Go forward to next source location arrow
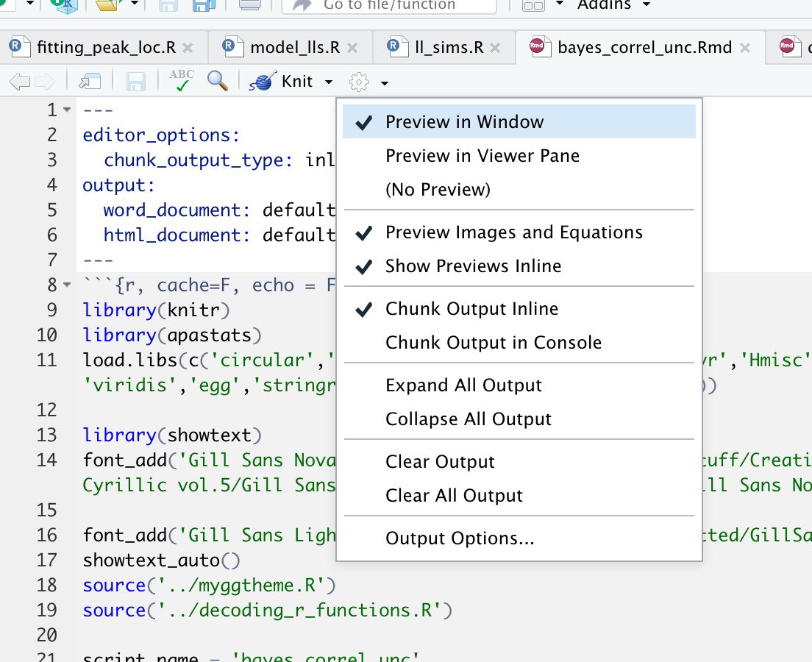This screenshot has height=662, width=812. [x=45, y=82]
